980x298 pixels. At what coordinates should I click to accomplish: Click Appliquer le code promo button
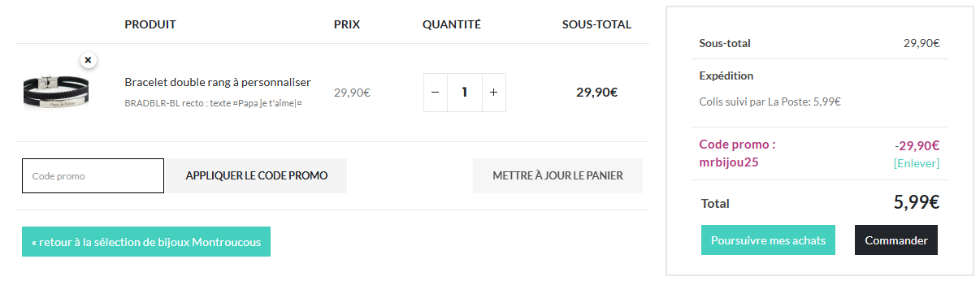tap(257, 175)
